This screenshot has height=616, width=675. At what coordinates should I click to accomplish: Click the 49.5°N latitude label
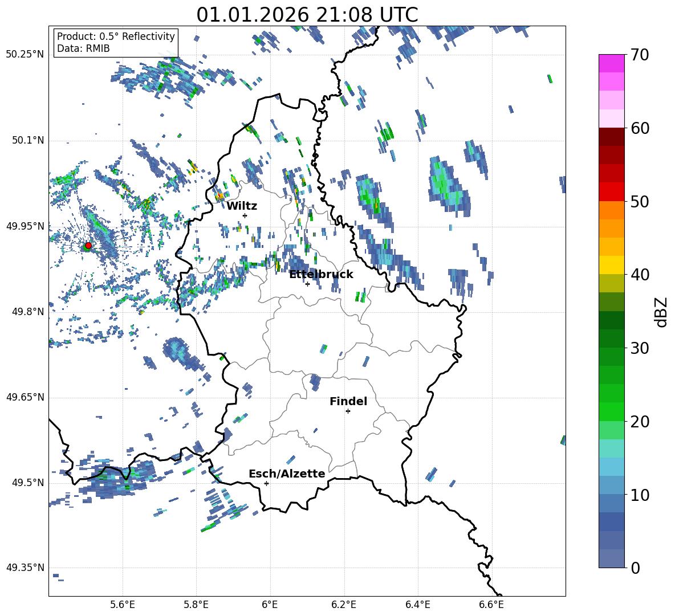coord(27,482)
